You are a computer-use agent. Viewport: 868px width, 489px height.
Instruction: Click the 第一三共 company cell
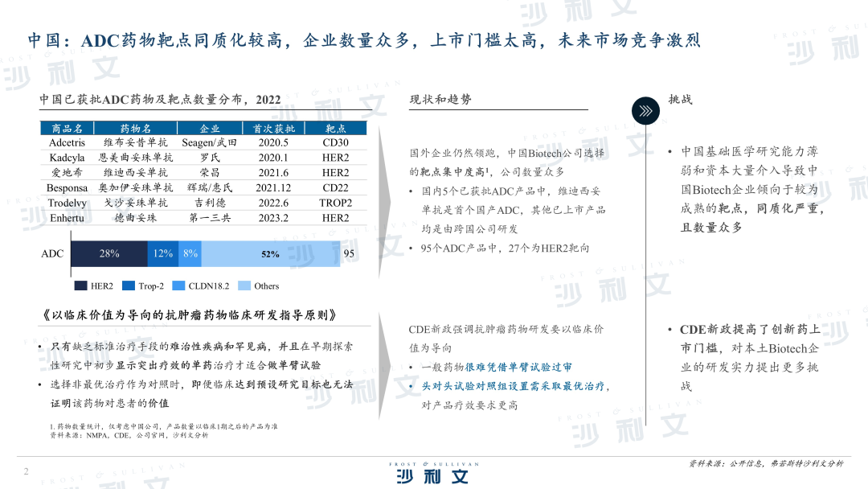pyautogui.click(x=210, y=218)
